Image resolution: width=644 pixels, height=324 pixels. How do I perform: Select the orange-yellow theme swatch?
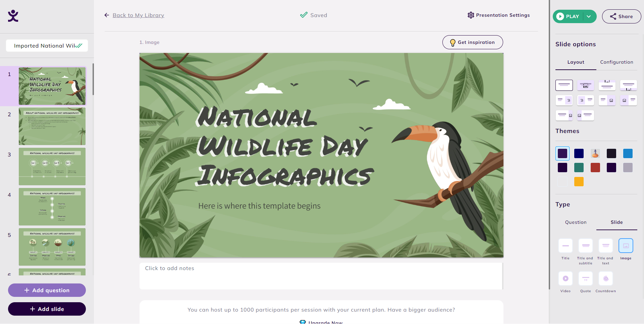coord(579,182)
